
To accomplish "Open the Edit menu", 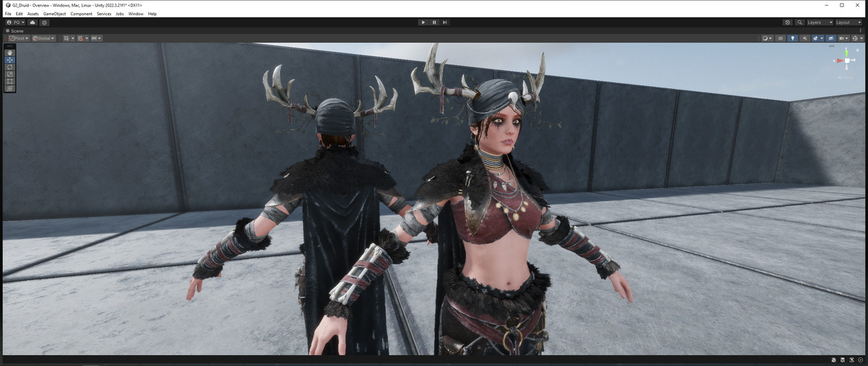I will (x=19, y=14).
